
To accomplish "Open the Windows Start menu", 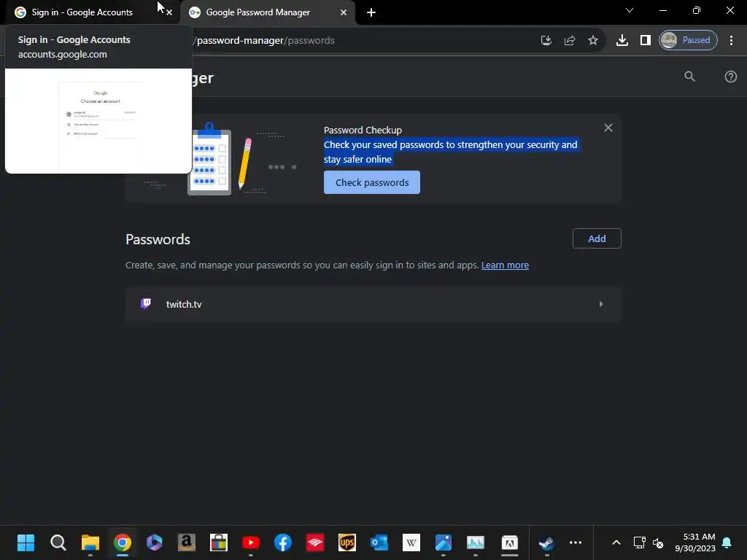I will pos(26,542).
